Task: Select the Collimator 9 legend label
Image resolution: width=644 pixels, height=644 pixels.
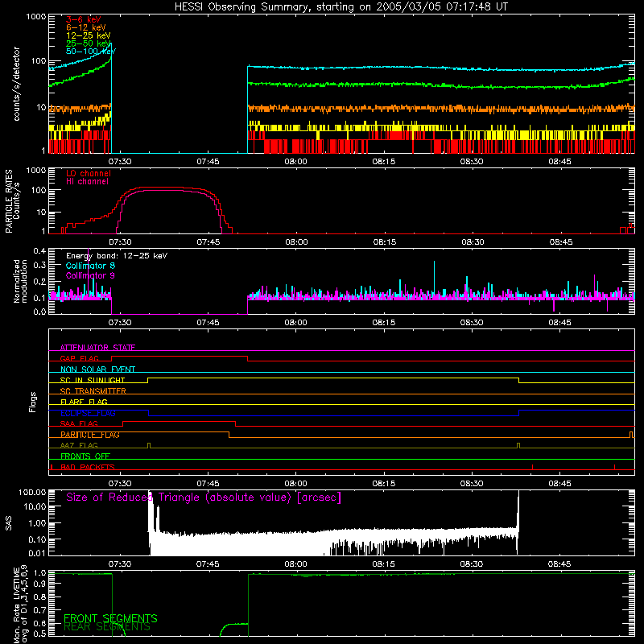Action: coord(90,275)
